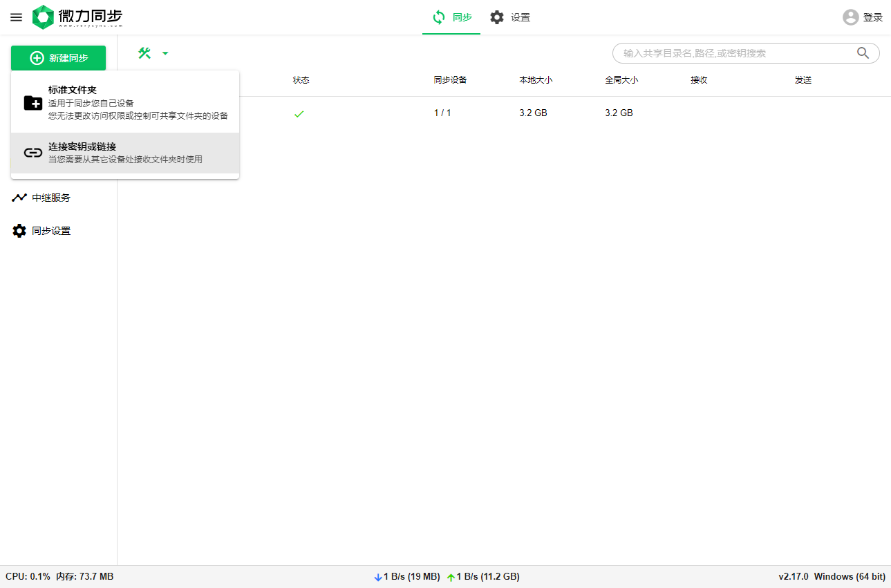The width and height of the screenshot is (891, 588).
Task: Click the 发送 column header
Action: (803, 80)
